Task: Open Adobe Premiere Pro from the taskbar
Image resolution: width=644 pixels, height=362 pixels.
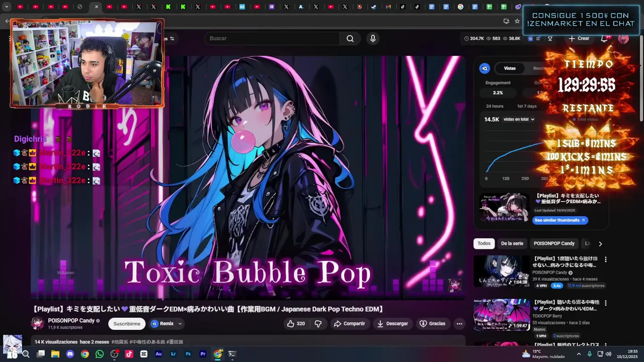Action: [x=203, y=354]
